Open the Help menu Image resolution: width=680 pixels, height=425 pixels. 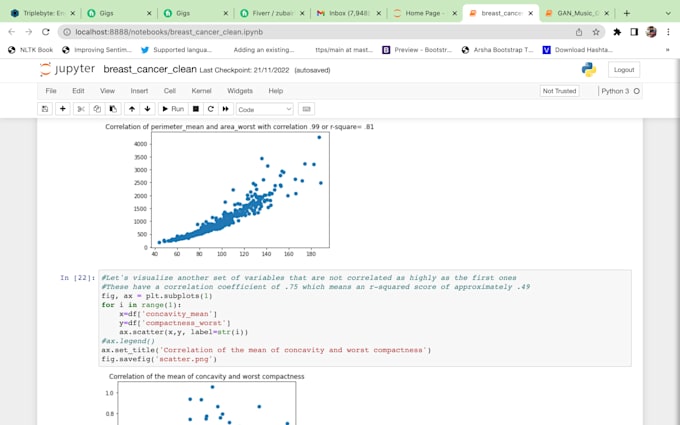[275, 91]
